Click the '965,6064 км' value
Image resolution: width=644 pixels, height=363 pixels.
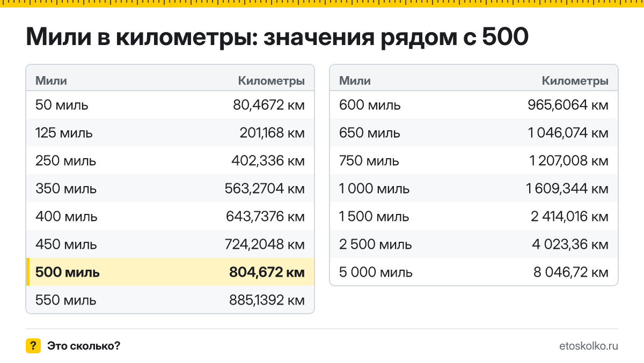(568, 105)
